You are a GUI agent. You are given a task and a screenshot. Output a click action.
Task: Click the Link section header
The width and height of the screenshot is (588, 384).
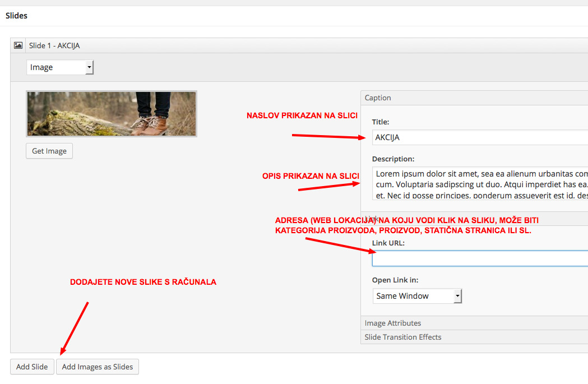pyautogui.click(x=474, y=219)
